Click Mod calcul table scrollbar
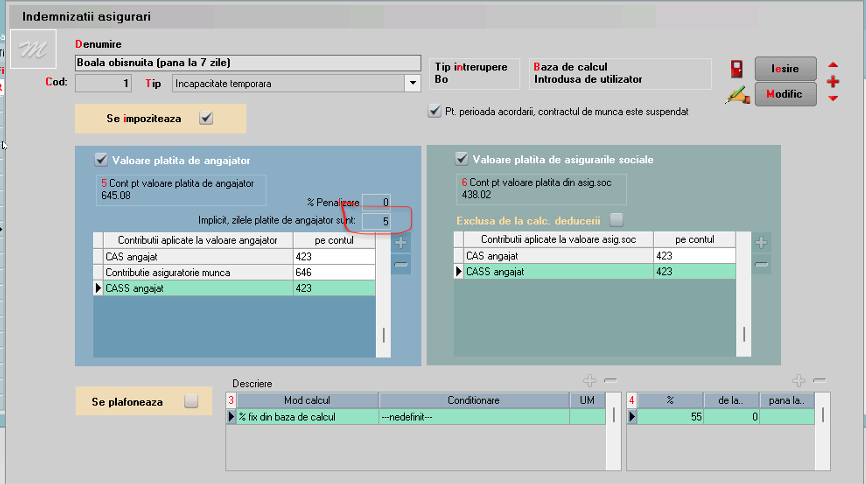The height and width of the screenshot is (484, 866). tap(613, 431)
